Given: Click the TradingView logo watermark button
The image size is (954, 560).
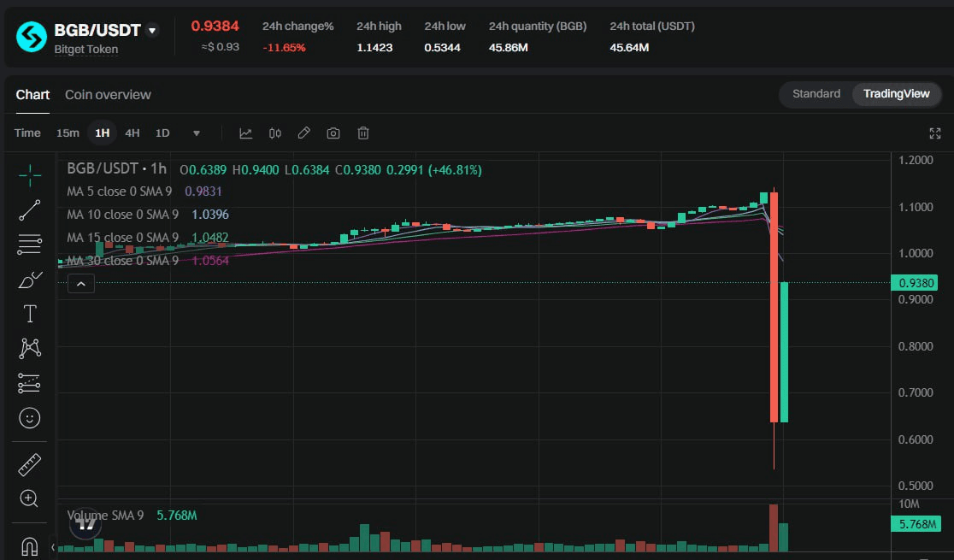Looking at the screenshot, I should point(85,525).
